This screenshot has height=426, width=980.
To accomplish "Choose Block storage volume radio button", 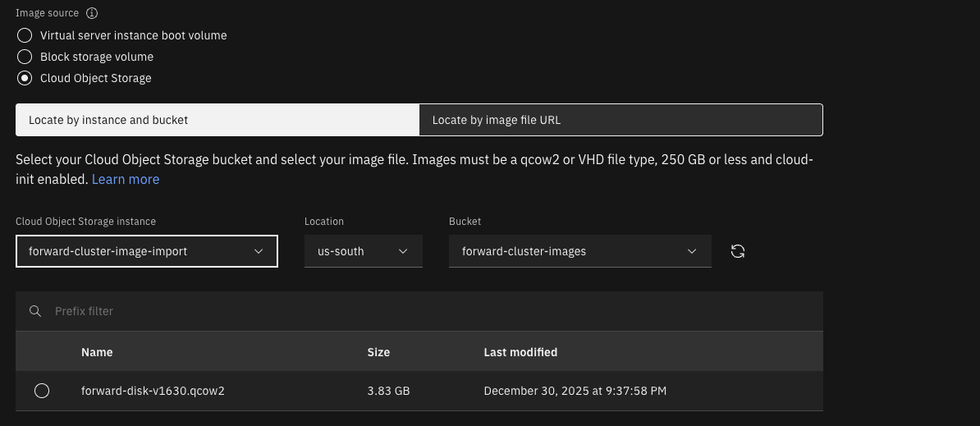I will tap(25, 57).
